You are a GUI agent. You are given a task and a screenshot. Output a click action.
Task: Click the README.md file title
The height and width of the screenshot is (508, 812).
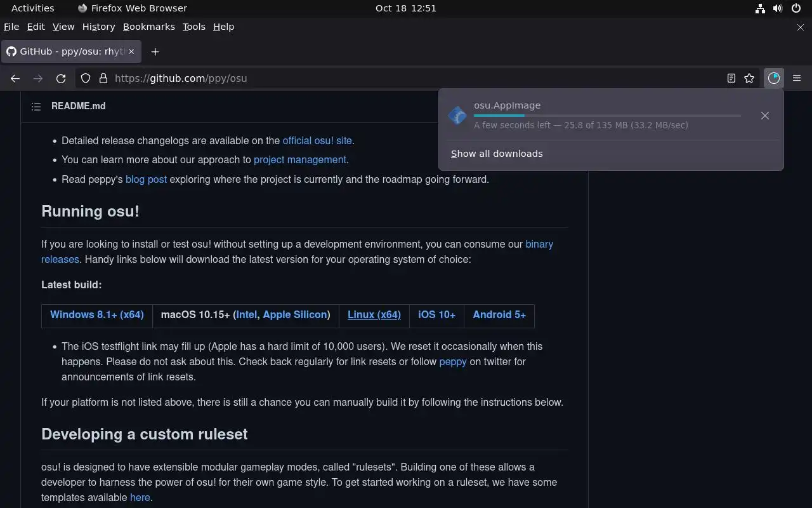tap(78, 106)
